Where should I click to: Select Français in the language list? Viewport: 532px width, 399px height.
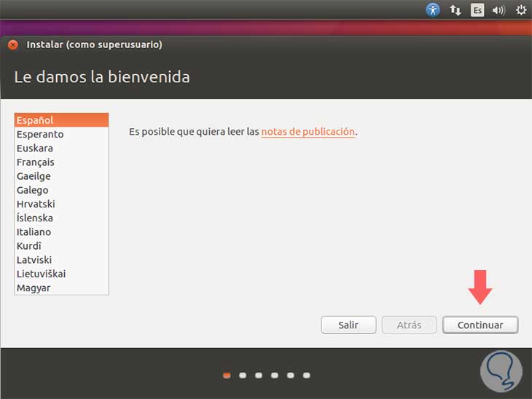(61, 162)
